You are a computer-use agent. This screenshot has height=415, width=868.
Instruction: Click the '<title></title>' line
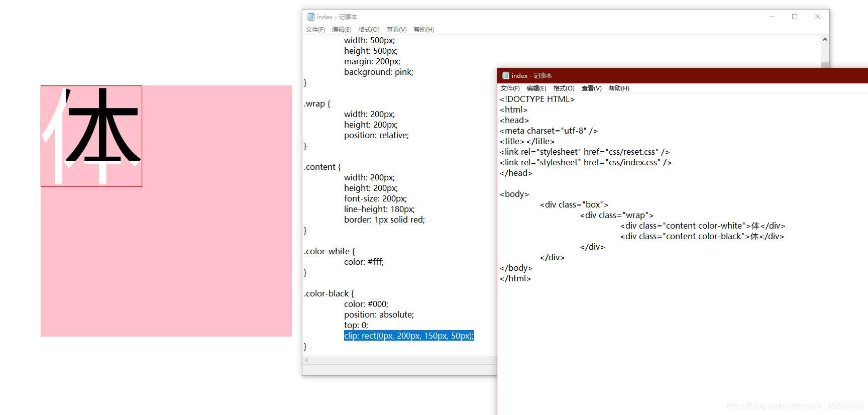[x=527, y=141]
